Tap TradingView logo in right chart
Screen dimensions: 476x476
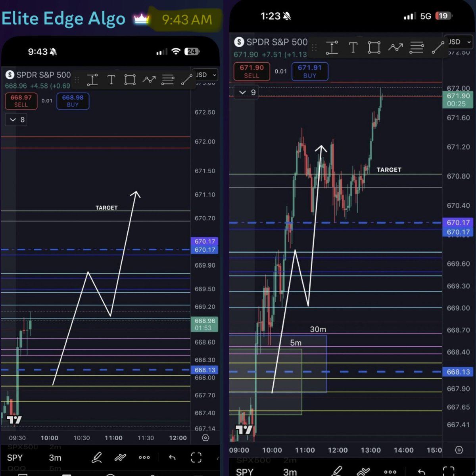(x=244, y=430)
